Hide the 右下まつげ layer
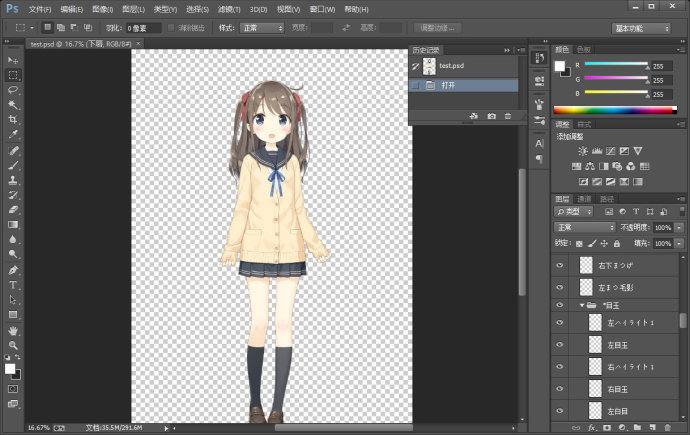Viewport: 690px width, 435px height. 560,267
